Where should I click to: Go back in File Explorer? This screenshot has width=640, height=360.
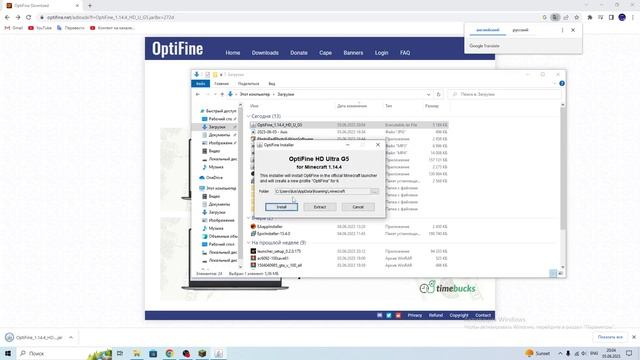[198, 94]
